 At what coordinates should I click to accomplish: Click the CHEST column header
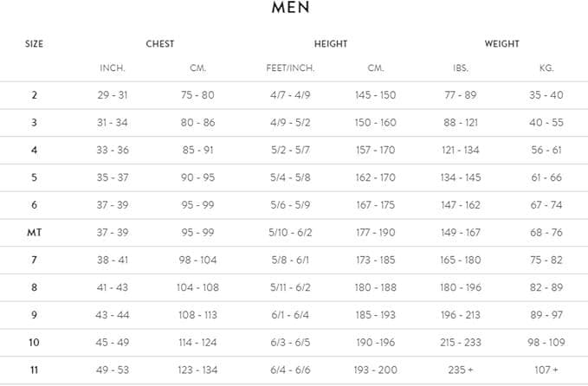click(160, 44)
